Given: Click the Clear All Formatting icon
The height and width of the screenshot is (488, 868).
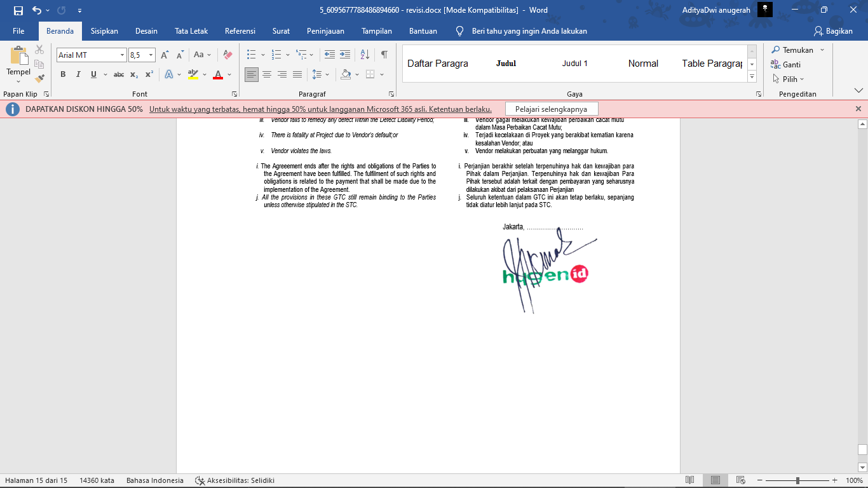Looking at the screenshot, I should point(227,55).
